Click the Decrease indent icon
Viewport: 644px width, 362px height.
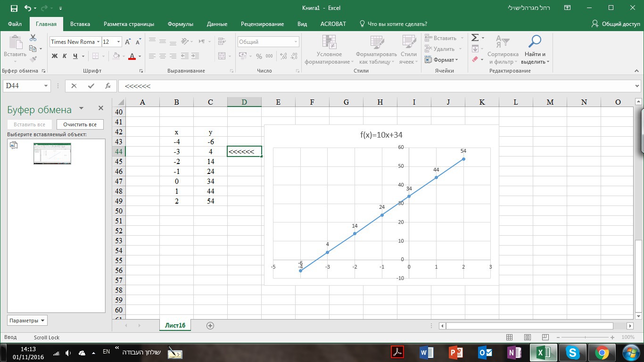click(x=184, y=56)
